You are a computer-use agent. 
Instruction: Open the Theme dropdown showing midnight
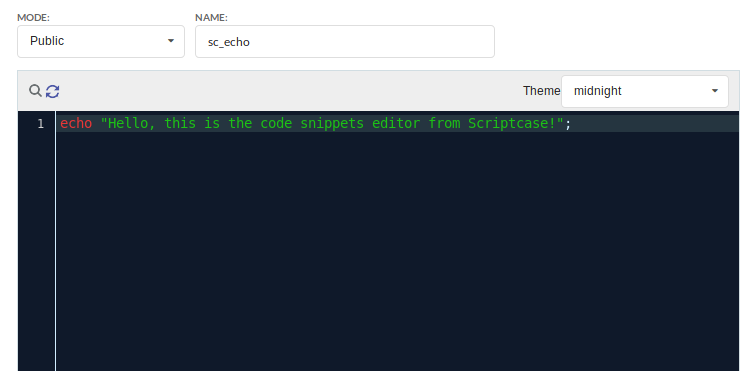tap(645, 91)
